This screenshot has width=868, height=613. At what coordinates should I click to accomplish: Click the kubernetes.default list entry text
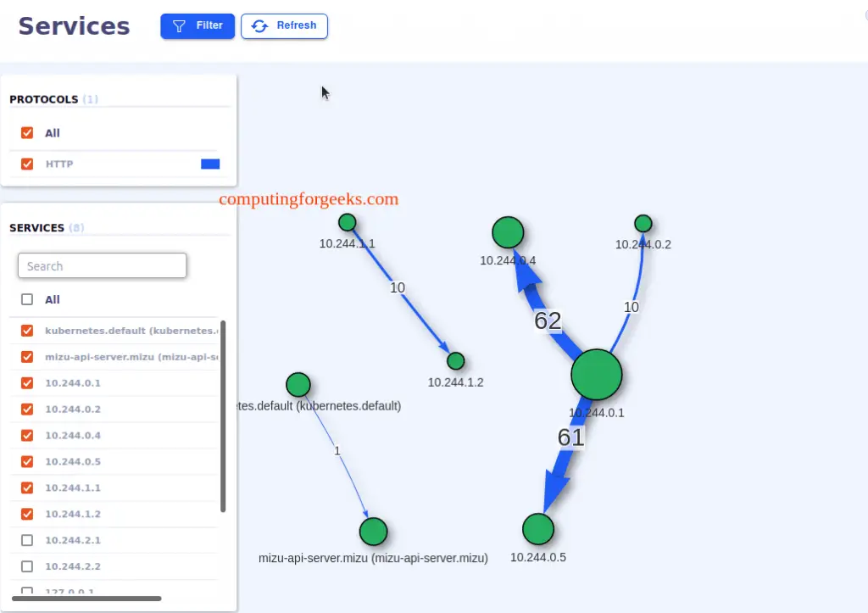tap(131, 331)
